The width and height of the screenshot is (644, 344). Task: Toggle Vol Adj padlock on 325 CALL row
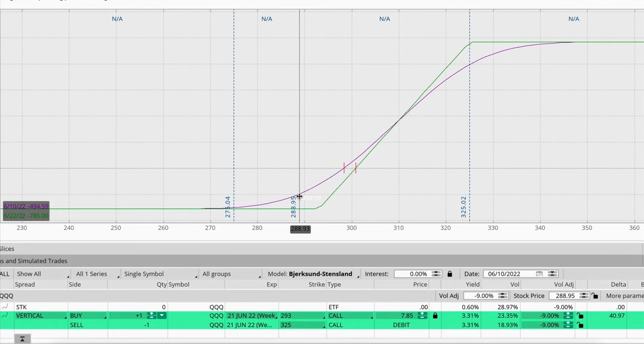coord(580,325)
